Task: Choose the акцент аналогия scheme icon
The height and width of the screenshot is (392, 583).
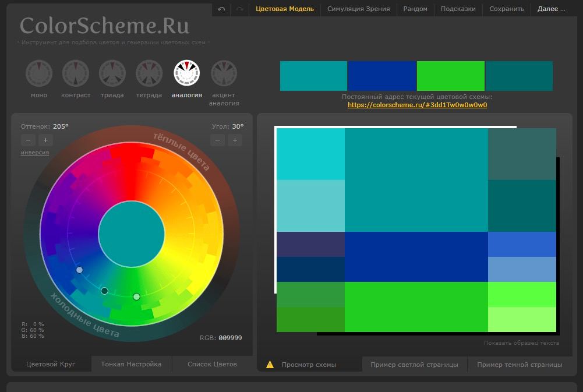Action: coord(224,73)
